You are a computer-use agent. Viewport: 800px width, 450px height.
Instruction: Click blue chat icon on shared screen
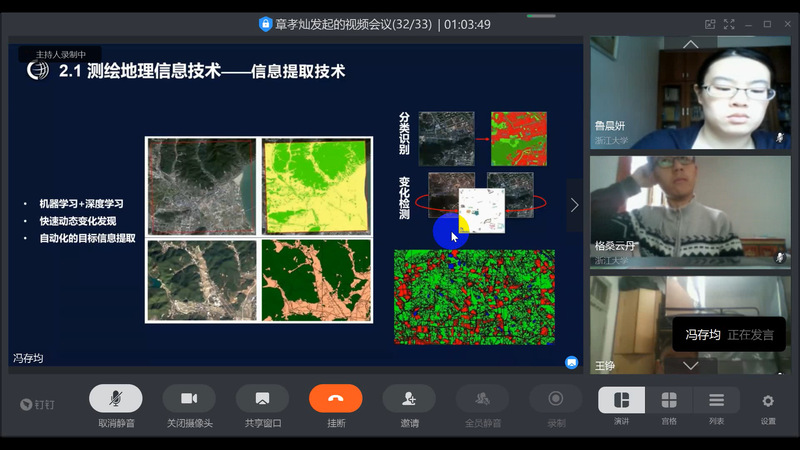click(x=571, y=362)
